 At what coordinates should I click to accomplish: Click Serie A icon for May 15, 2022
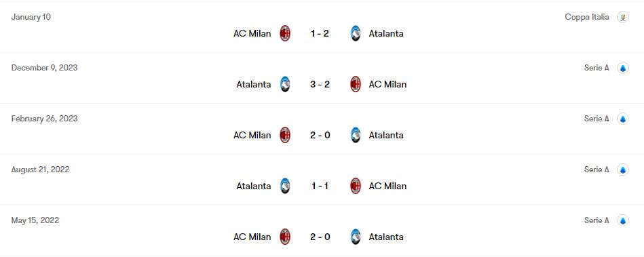coord(623,221)
